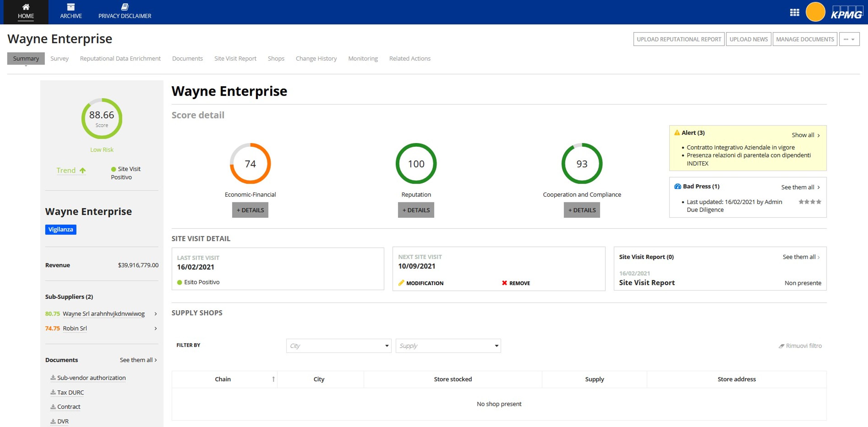Open the City filter dropdown
Viewport: 868px width, 427px height.
pos(339,346)
